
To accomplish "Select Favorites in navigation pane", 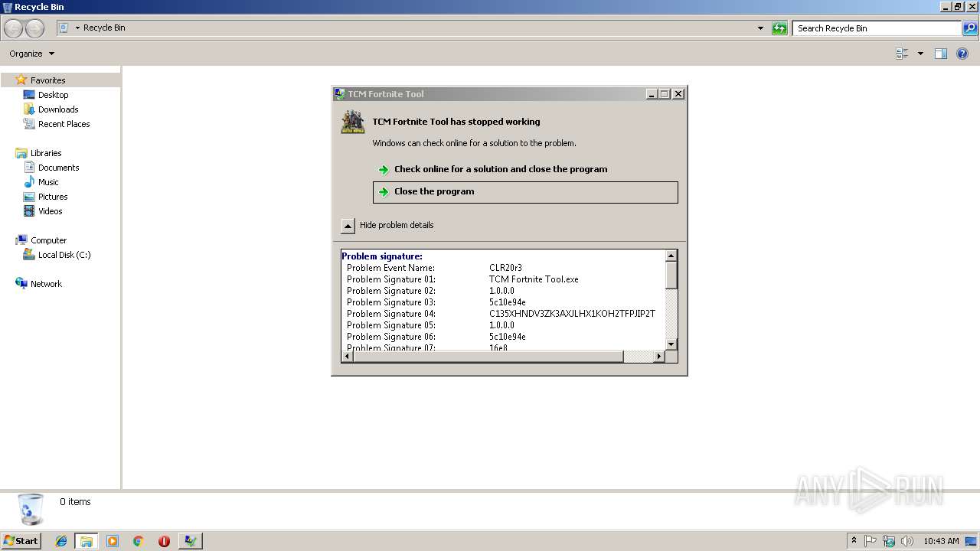I will 47,80.
